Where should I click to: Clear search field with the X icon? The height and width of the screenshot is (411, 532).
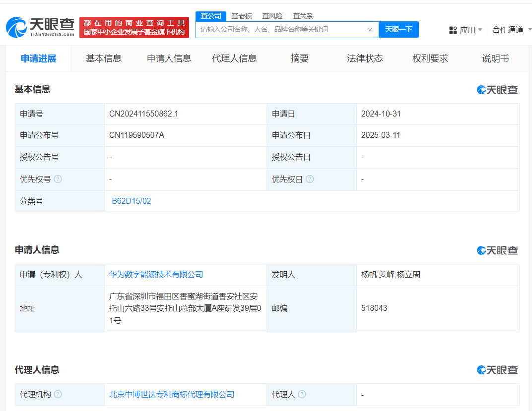click(x=370, y=30)
